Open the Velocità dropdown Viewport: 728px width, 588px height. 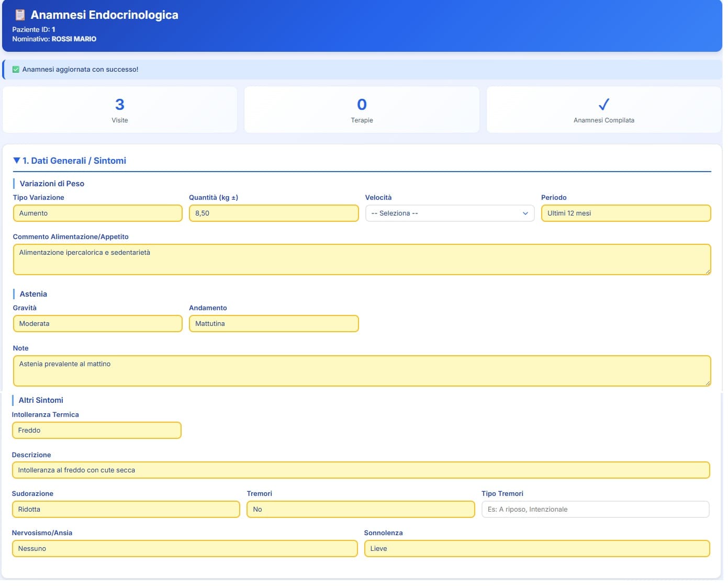pos(450,213)
